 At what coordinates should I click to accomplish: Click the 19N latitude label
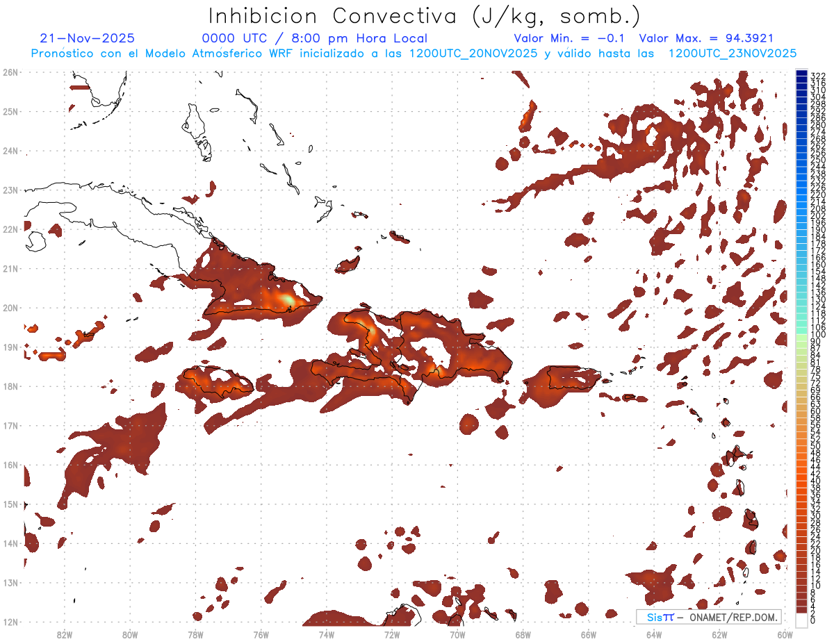click(10, 347)
